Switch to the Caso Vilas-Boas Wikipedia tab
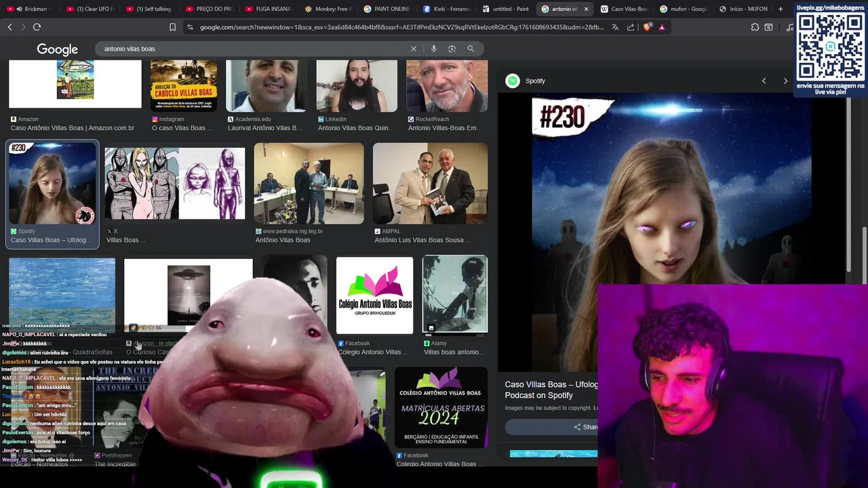868x488 pixels. pos(624,9)
